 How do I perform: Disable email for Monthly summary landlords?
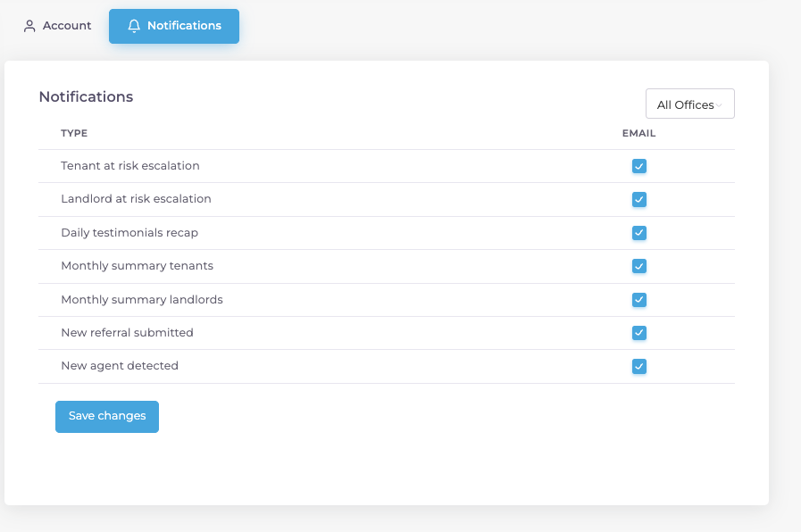pyautogui.click(x=639, y=300)
